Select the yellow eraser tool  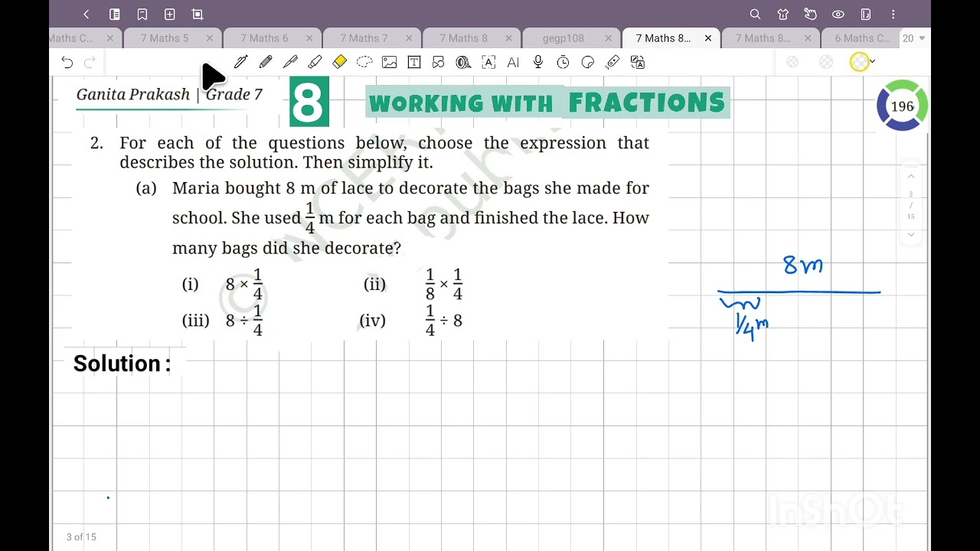[340, 62]
